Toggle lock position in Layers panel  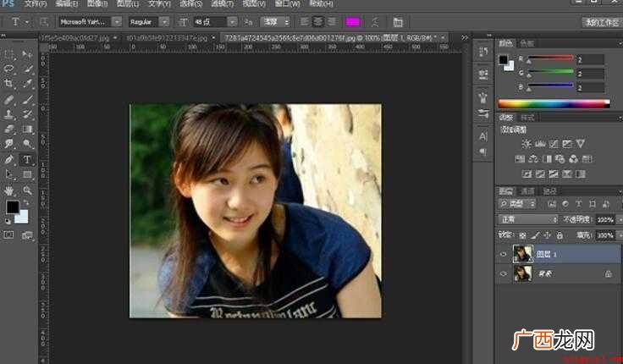(547, 235)
